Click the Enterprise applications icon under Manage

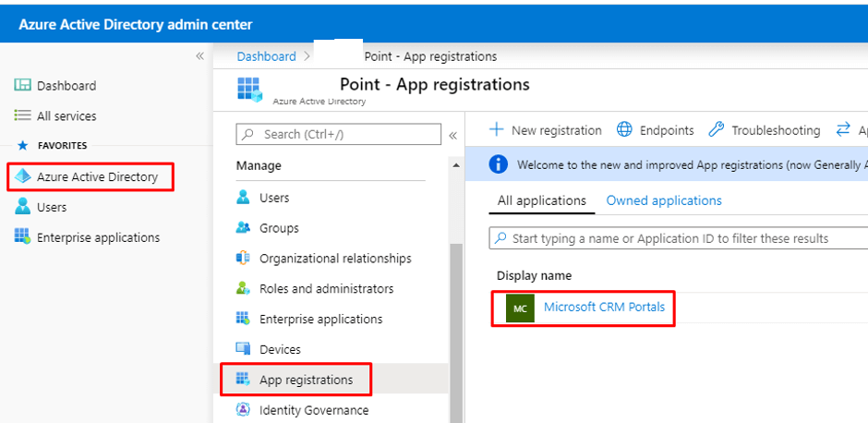tap(243, 319)
